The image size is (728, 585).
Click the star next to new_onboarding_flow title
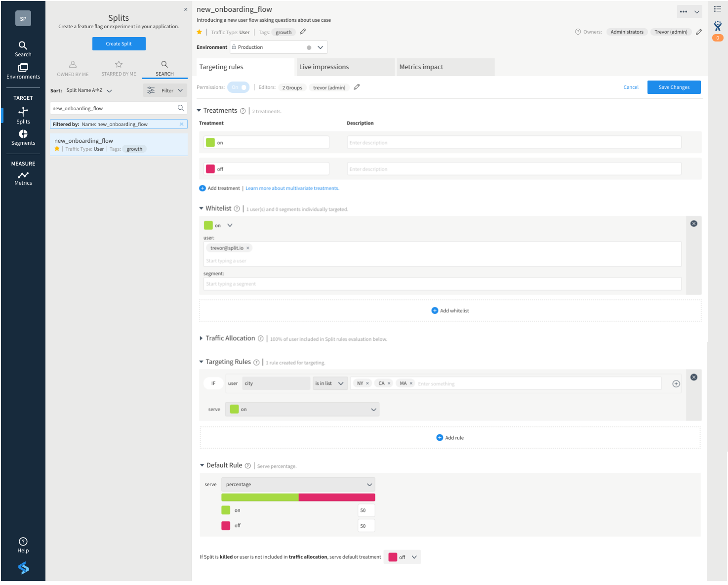click(200, 32)
